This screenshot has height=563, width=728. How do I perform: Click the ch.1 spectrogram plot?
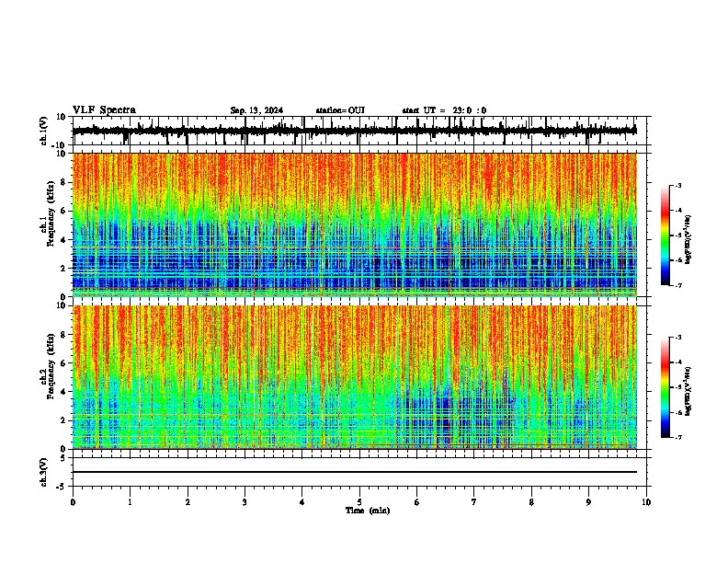pyautogui.click(x=354, y=224)
